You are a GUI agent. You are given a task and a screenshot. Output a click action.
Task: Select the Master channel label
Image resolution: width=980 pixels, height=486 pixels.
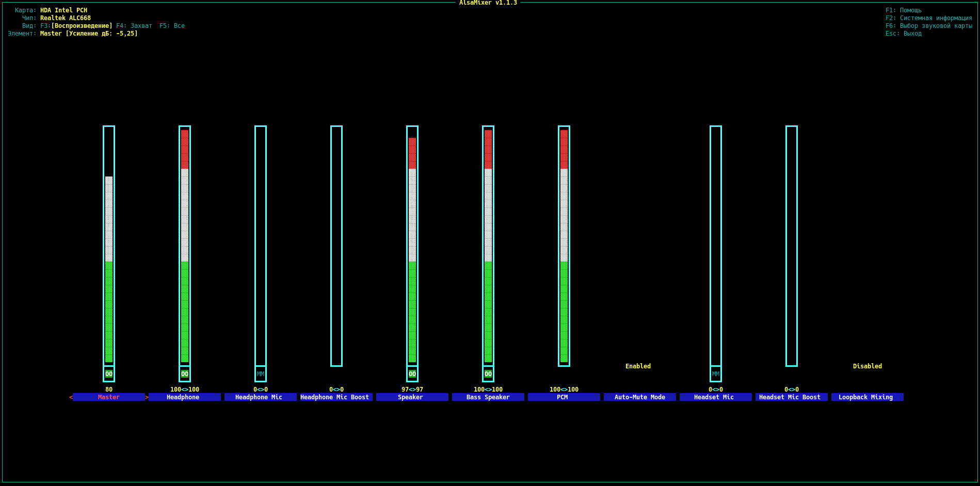point(109,397)
